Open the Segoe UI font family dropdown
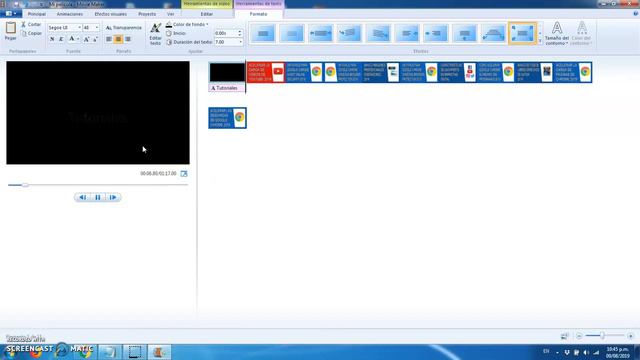The width and height of the screenshot is (640, 360). 79,28
